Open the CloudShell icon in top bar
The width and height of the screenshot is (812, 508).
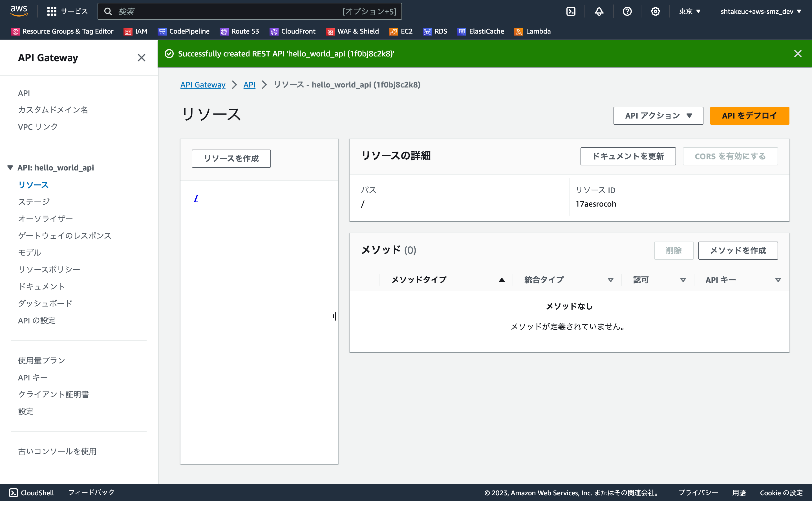tap(571, 11)
